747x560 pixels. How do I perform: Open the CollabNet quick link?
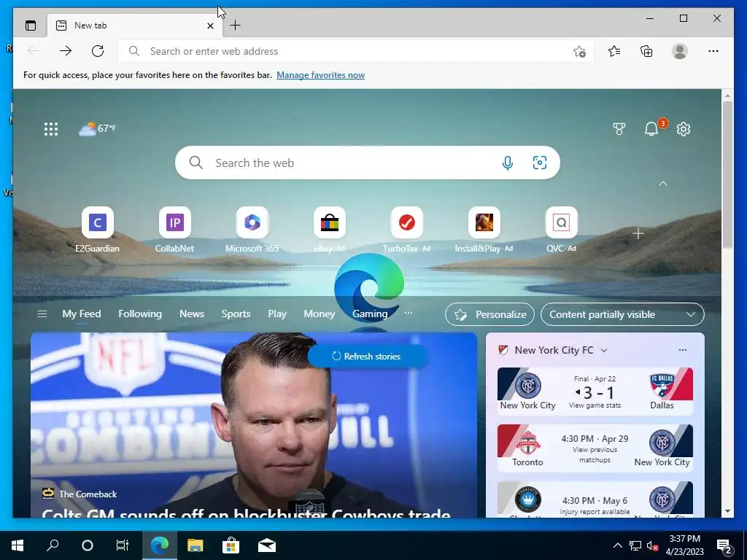click(175, 230)
